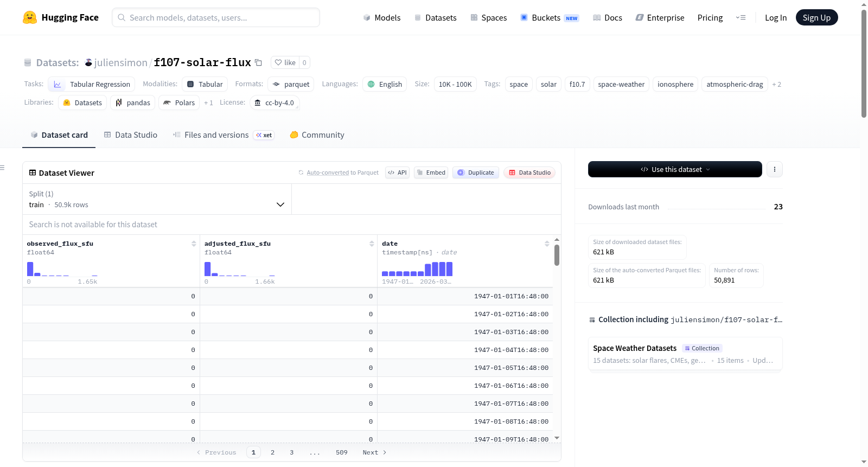Select the English language tag
Viewport: 868px width, 467px height.
385,84
